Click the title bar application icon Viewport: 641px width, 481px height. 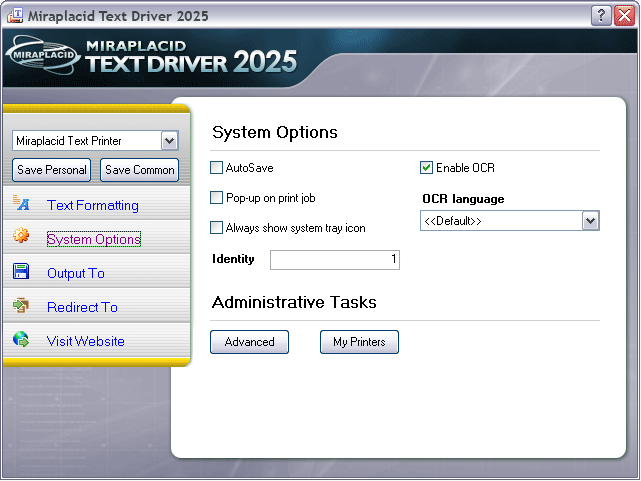click(x=15, y=16)
